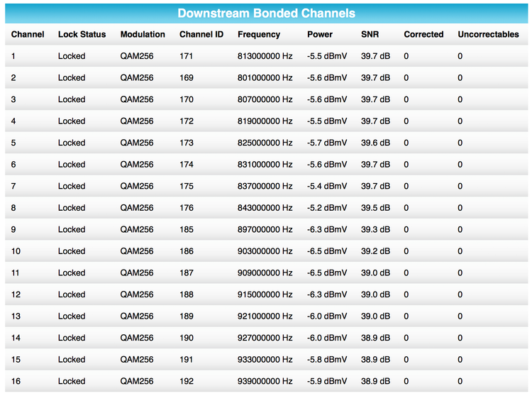
Task: Click Channel ID 175
Action: (187, 187)
